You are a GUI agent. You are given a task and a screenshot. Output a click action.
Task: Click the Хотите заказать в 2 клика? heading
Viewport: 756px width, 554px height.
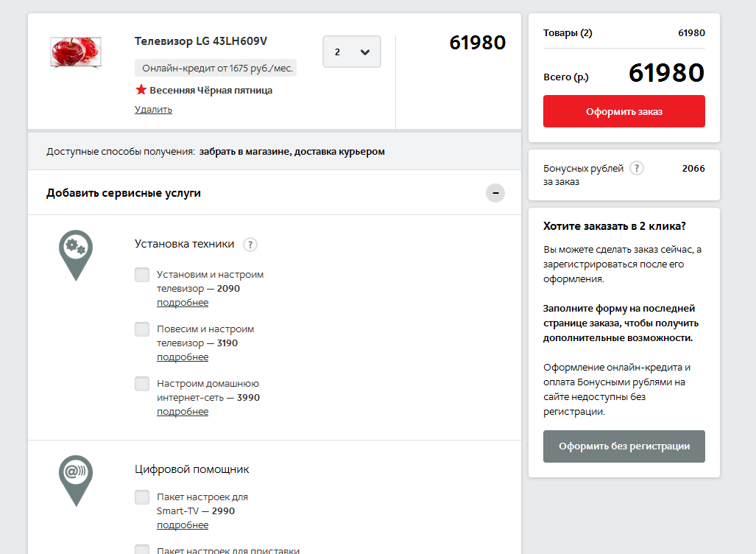(x=614, y=226)
